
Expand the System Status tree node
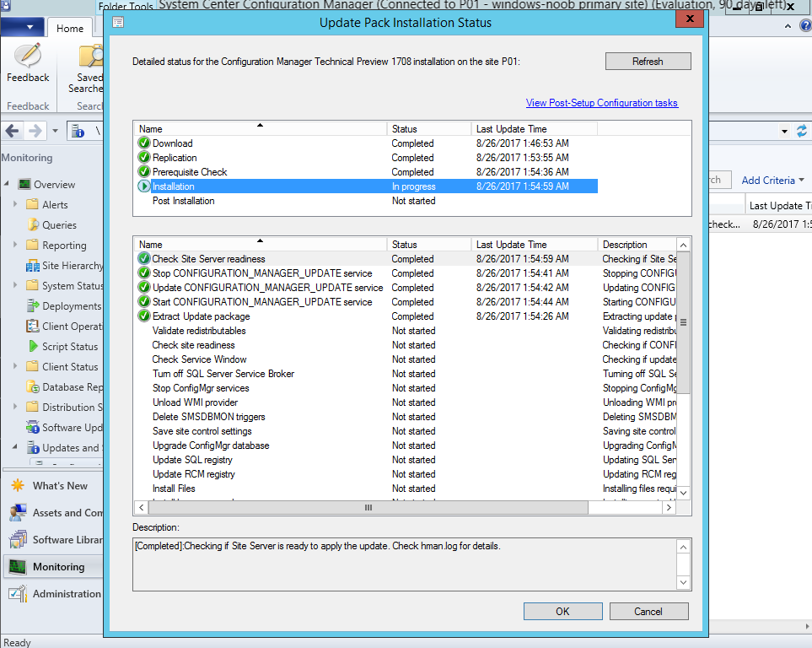pos(15,285)
